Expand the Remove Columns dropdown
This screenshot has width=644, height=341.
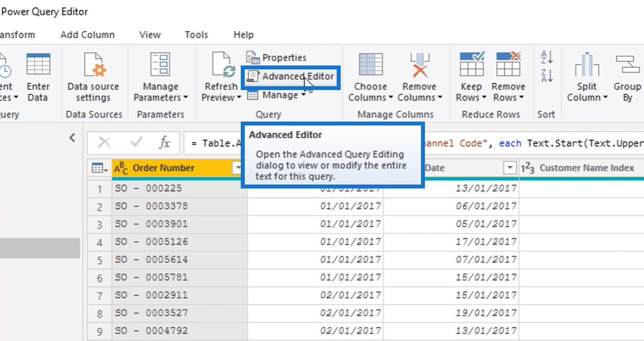point(440,97)
